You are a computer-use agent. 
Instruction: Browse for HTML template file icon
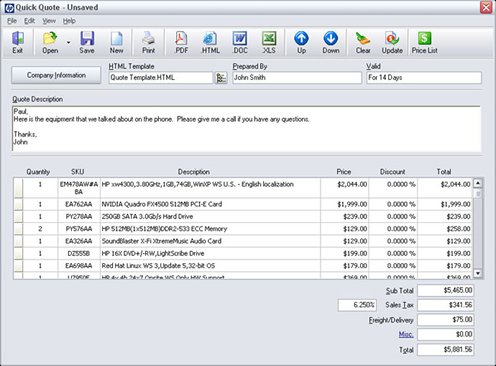click(x=221, y=78)
